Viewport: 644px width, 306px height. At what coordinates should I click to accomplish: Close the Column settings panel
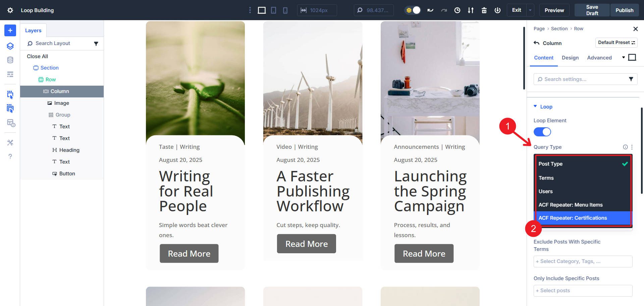click(635, 29)
